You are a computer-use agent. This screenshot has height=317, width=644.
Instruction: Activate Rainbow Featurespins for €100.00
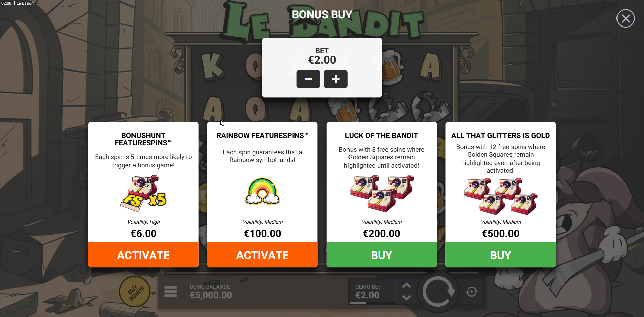coord(262,255)
